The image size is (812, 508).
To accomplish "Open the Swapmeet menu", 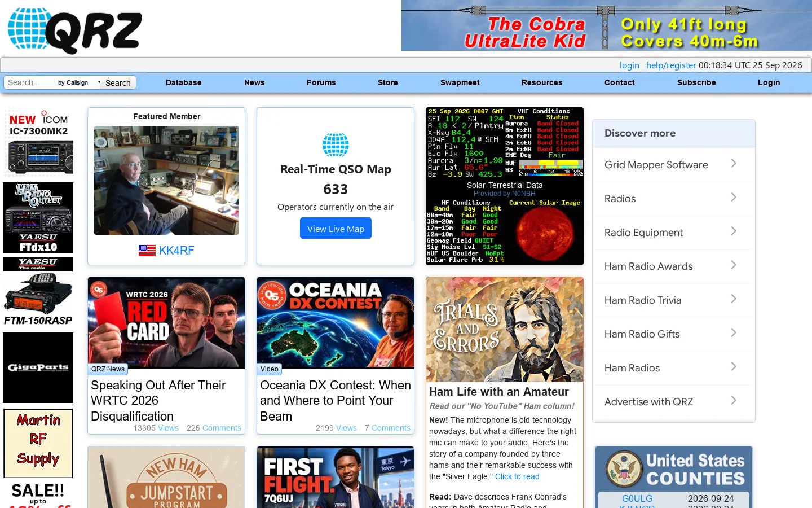I will [x=460, y=82].
